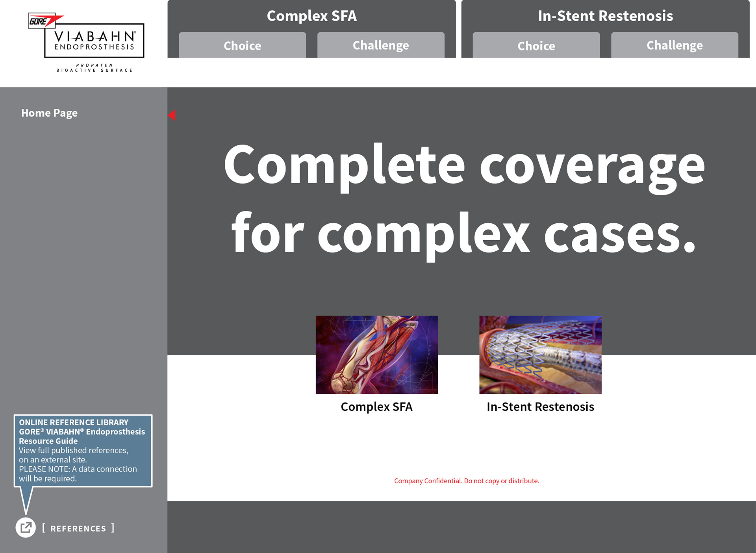Open the Challenge tab under In-Stent Restenosis
The width and height of the screenshot is (756, 553).
(674, 45)
